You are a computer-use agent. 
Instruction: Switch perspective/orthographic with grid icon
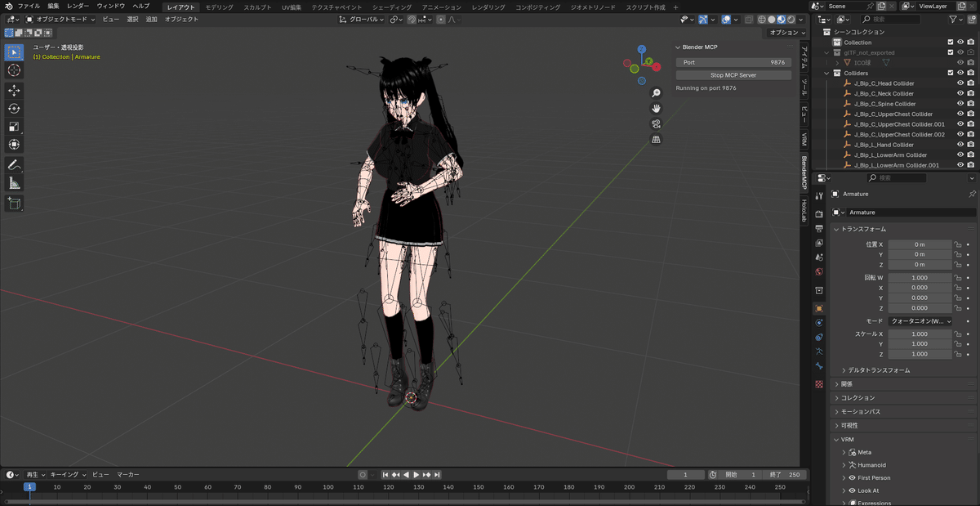click(x=656, y=139)
